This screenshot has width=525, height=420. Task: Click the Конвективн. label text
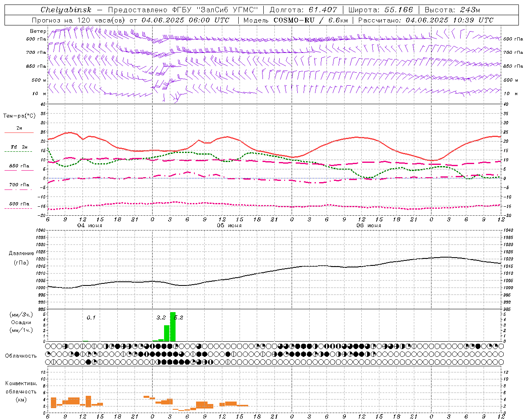[x=21, y=383]
